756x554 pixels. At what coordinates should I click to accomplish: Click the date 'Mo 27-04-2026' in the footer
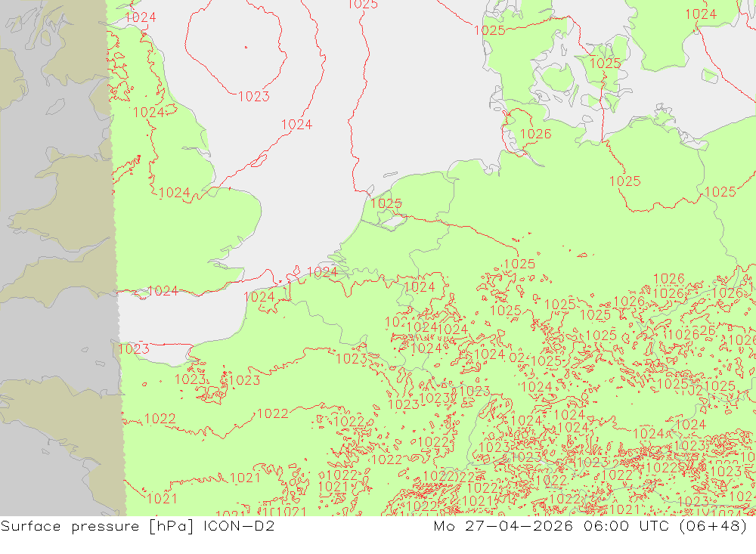pyautogui.click(x=503, y=526)
